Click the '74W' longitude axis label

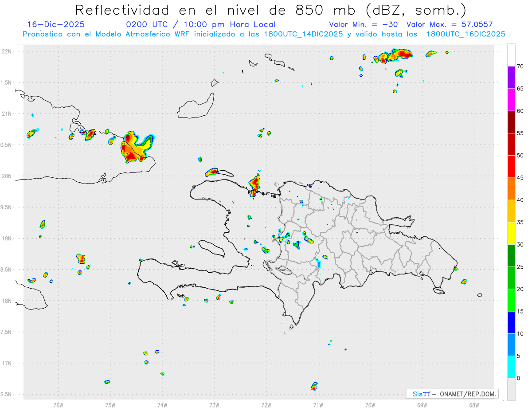tap(162, 405)
